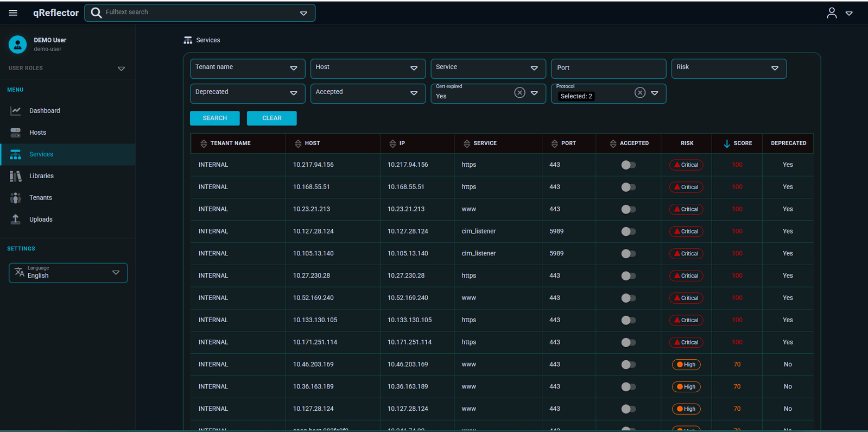Click the Score descending sort arrow
Viewport: 868px width, 432px height.
[x=727, y=143]
